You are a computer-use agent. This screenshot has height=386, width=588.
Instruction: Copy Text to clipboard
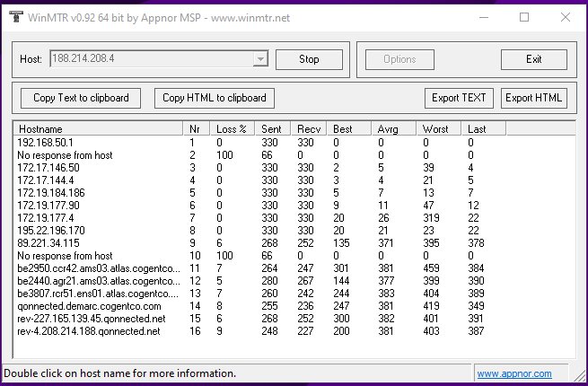(81, 98)
